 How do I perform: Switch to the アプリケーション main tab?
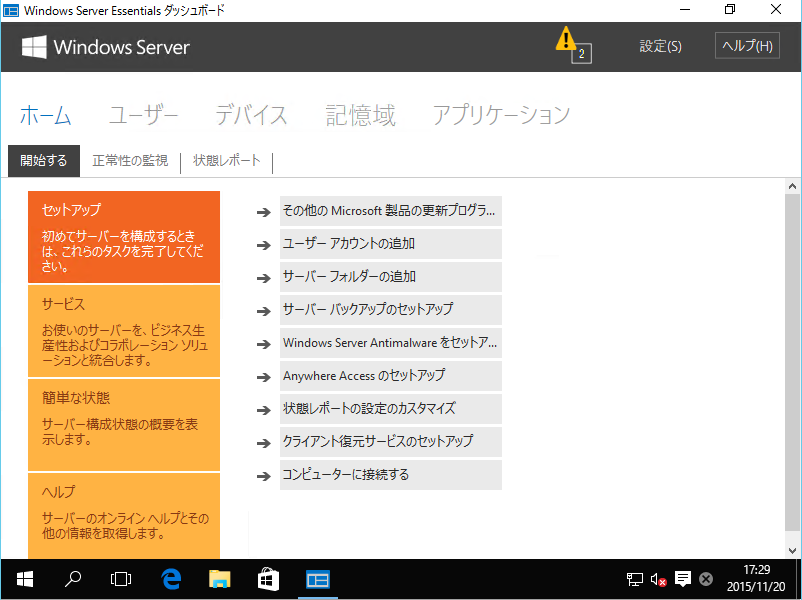click(x=501, y=115)
